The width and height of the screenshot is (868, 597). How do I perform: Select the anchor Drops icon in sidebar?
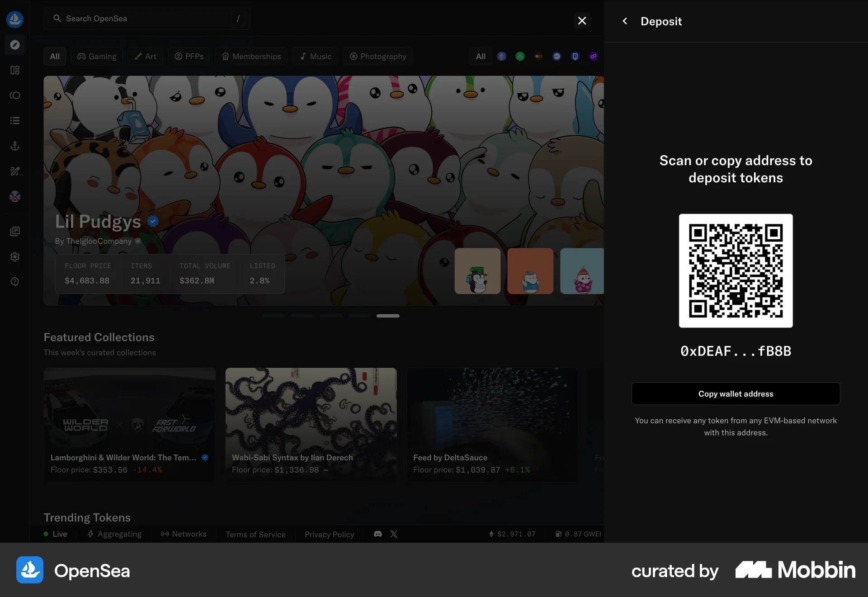[15, 146]
